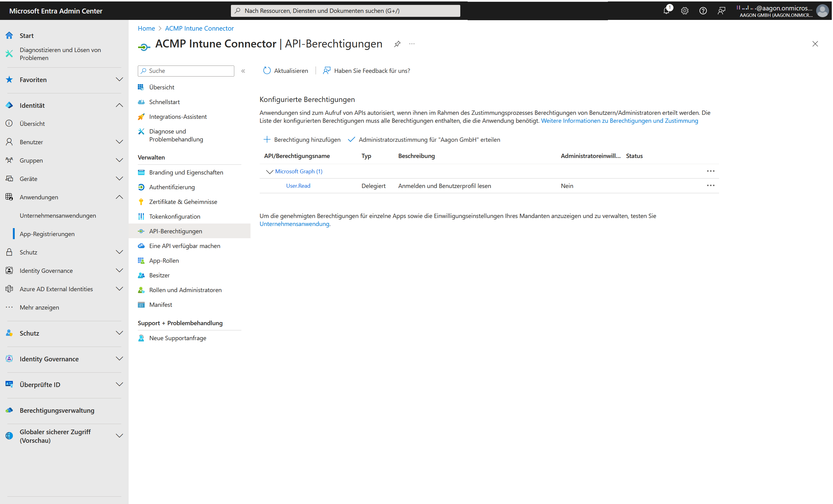The height and width of the screenshot is (504, 833).
Task: Expand the Favoriten section
Action: click(119, 80)
